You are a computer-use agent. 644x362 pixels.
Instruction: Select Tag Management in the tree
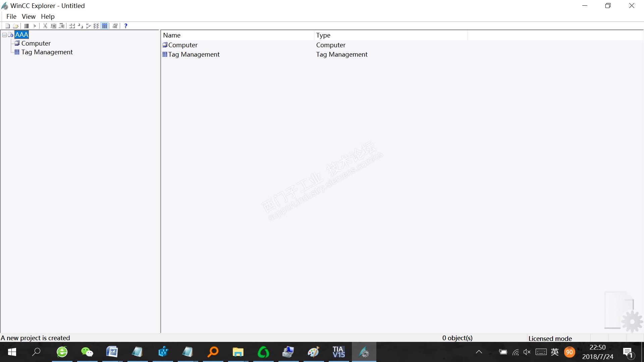(x=47, y=52)
